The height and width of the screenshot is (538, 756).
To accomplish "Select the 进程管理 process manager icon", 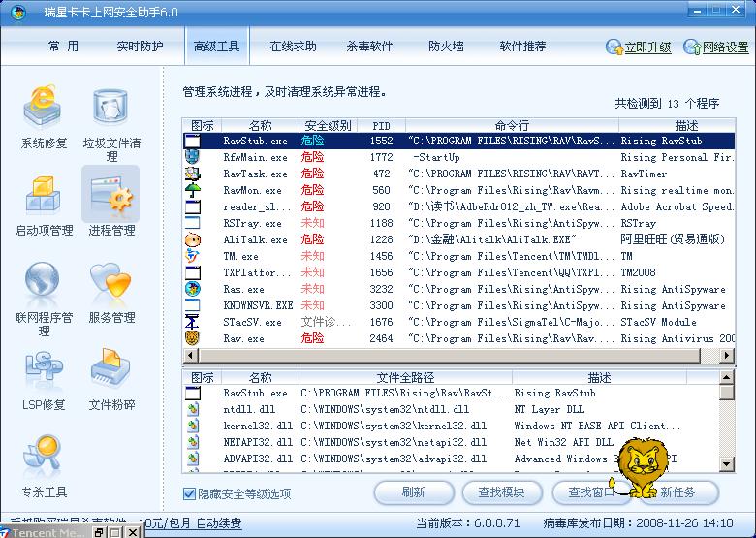I will click(x=110, y=194).
